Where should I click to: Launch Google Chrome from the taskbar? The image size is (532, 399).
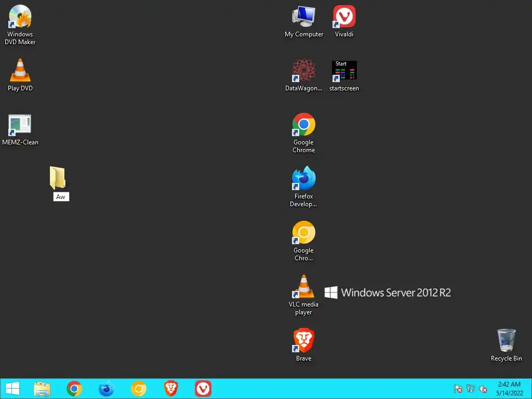pos(74,389)
